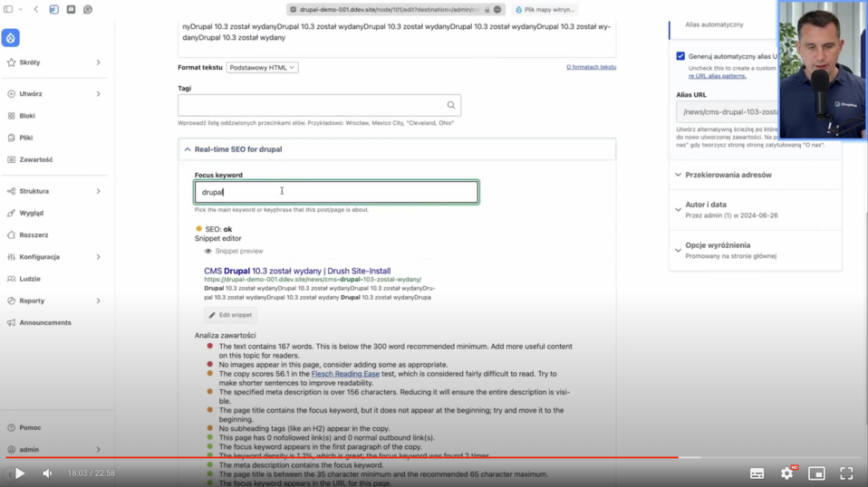Enter fullscreen video mode
This screenshot has width=868, height=487.
coord(846,473)
